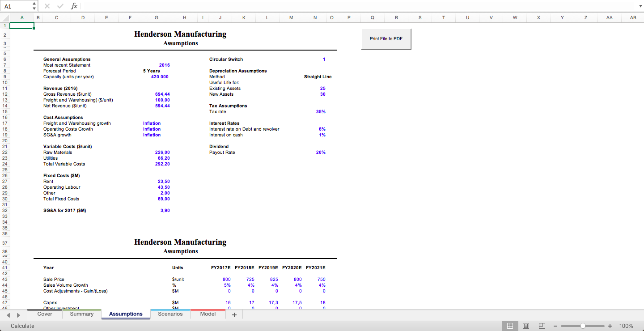Switch to Page Break Preview icon
The width and height of the screenshot is (644, 331).
(542, 326)
